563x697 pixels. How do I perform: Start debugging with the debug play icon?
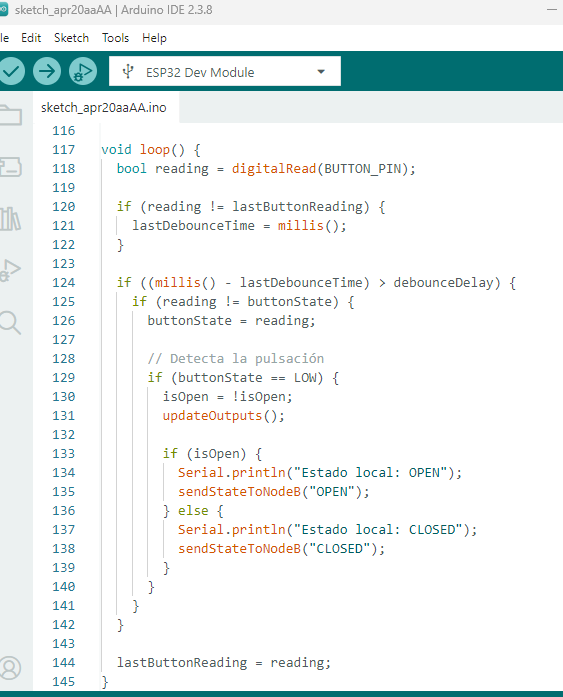[x=83, y=71]
